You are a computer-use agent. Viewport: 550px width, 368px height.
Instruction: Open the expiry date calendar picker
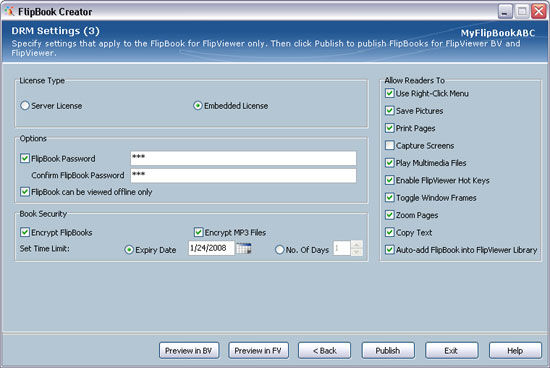click(x=243, y=248)
